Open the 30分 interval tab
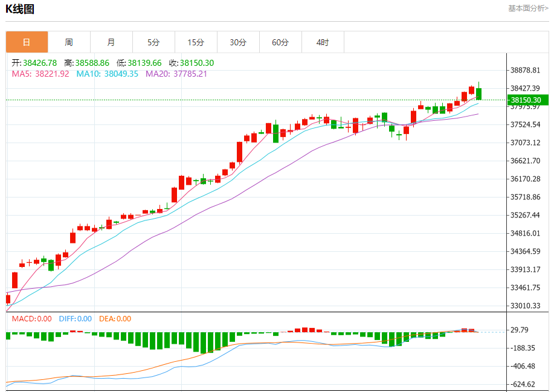This screenshot has height=392, width=554. (238, 42)
